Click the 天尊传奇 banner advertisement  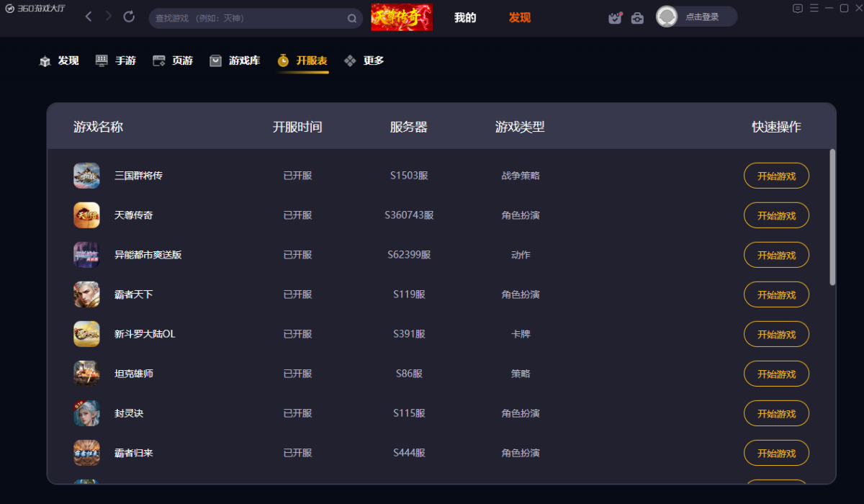[402, 17]
